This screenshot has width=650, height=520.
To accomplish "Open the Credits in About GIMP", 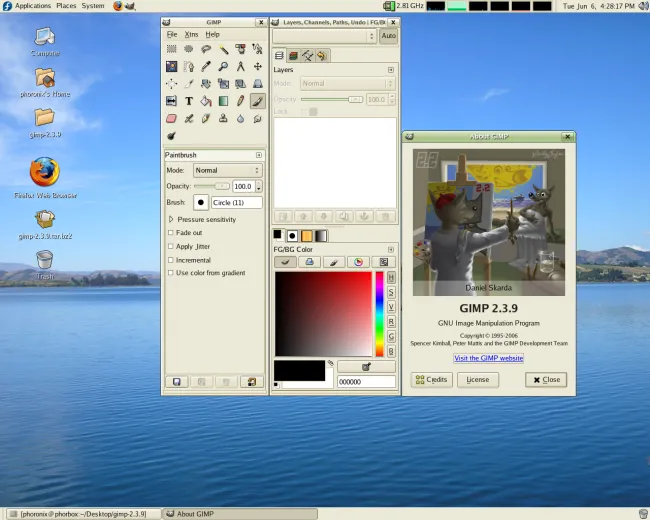I will (431, 379).
